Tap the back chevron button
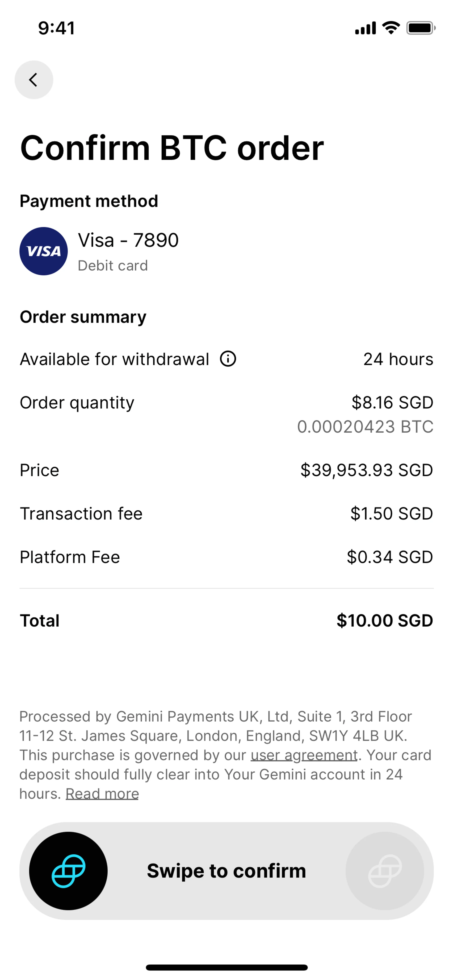This screenshot has width=453, height=980. 34,80
